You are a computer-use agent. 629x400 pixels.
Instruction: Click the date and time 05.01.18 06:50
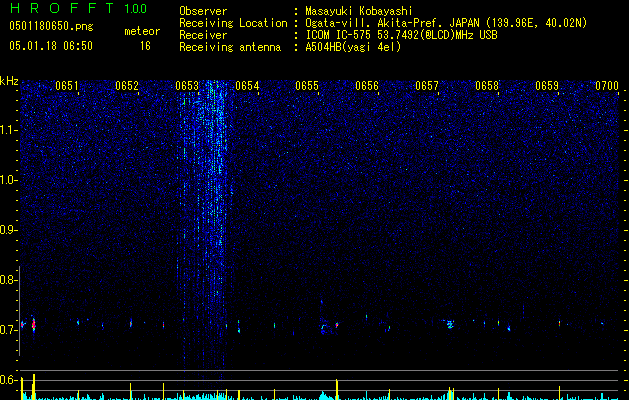[51, 46]
